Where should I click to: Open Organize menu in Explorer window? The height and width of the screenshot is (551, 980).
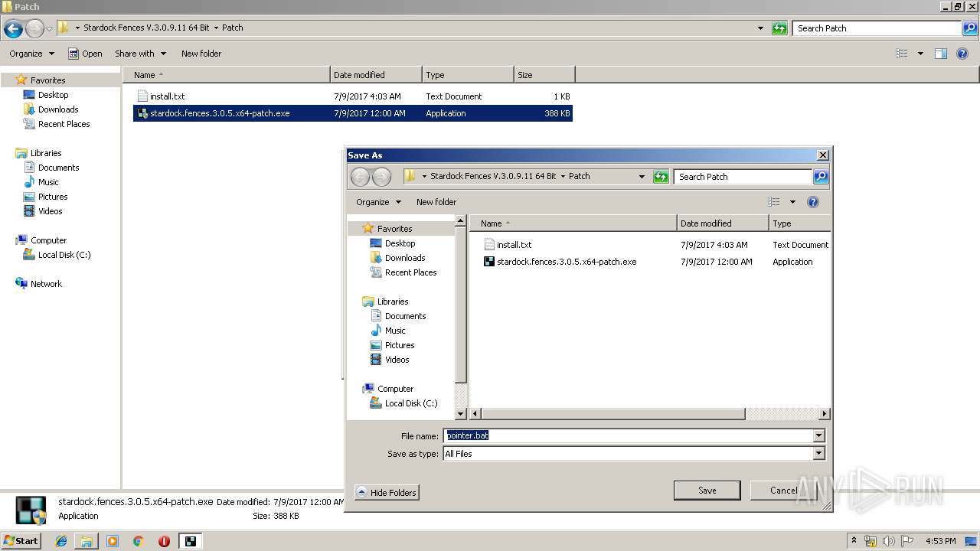[x=31, y=54]
